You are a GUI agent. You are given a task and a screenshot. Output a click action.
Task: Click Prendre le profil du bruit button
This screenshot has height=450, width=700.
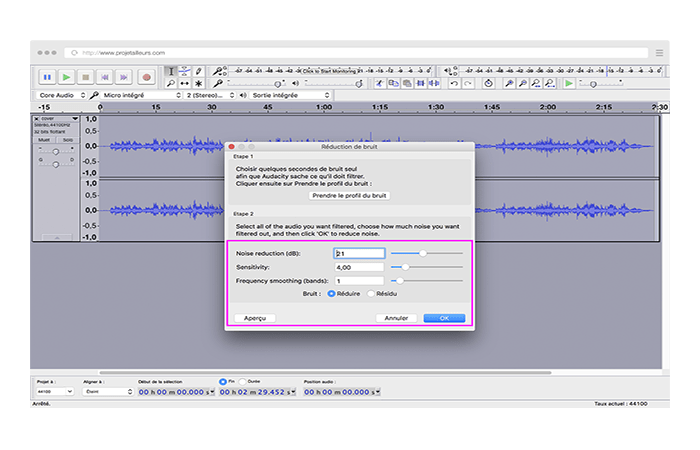coord(349,196)
